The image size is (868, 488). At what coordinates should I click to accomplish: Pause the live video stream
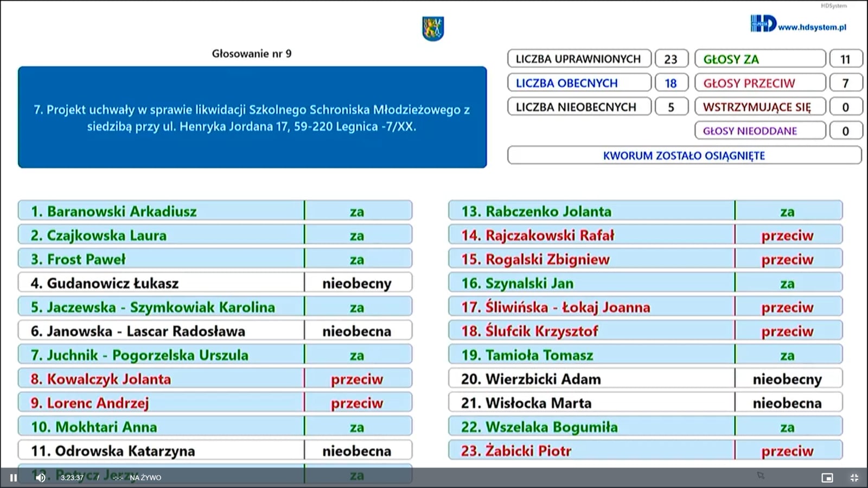[14, 478]
